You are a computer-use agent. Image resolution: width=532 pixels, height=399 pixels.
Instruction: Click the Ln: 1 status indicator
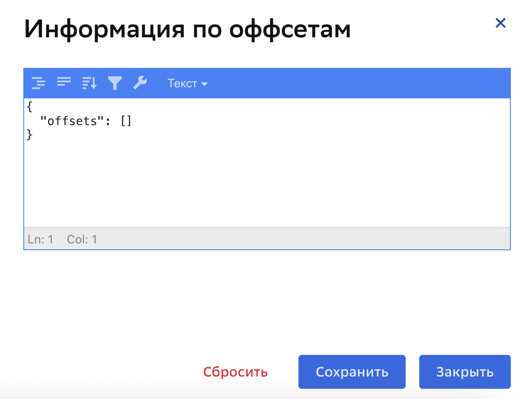(40, 240)
